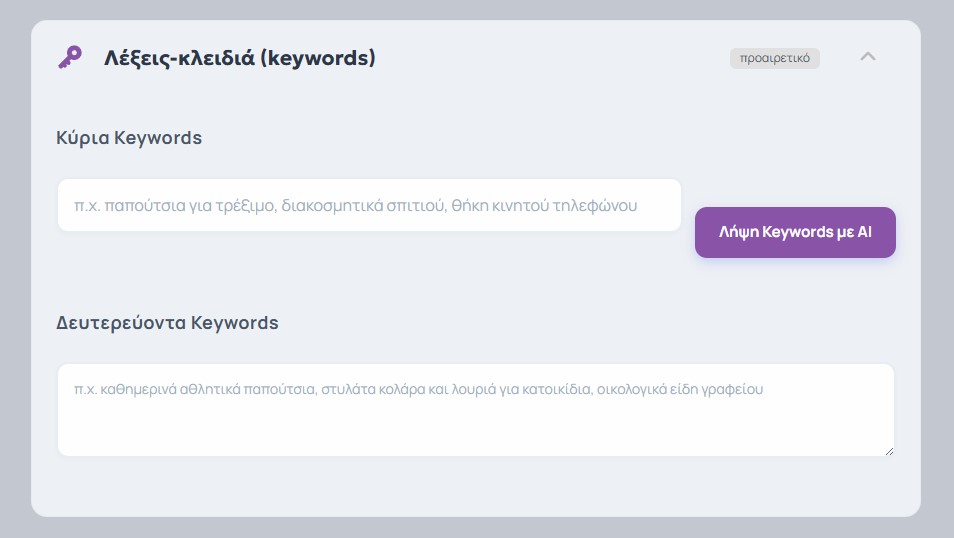Click the προαιρετικό badge
The width and height of the screenshot is (954, 538).
point(774,58)
